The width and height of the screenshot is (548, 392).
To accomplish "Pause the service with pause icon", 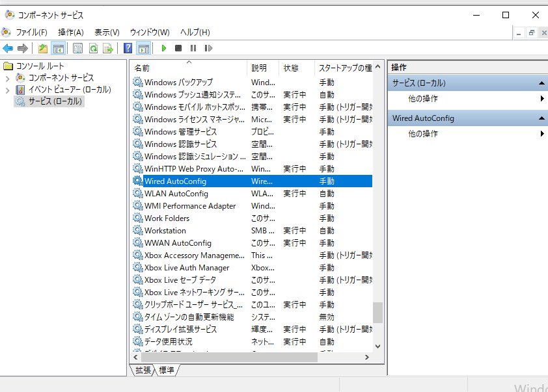I will 193,48.
